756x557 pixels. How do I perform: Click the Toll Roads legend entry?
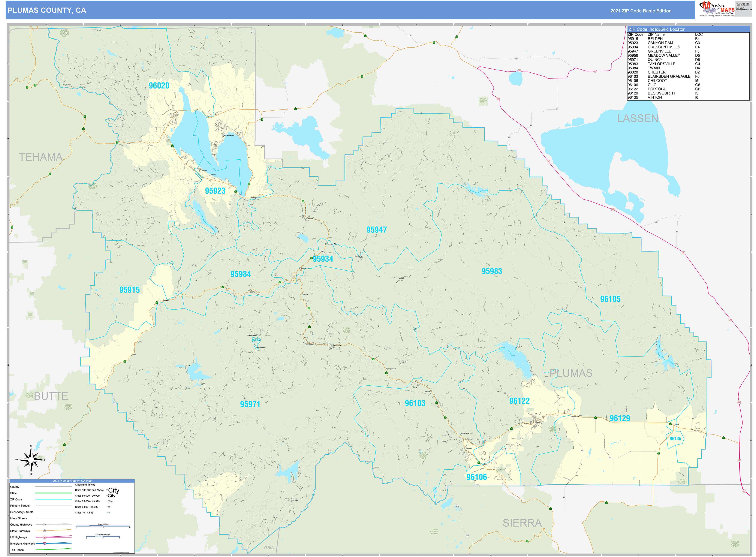click(x=17, y=550)
